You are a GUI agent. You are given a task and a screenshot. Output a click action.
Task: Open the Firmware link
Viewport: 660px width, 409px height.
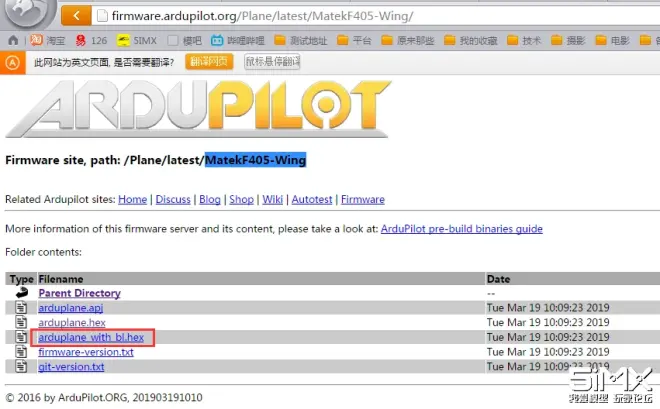point(363,199)
